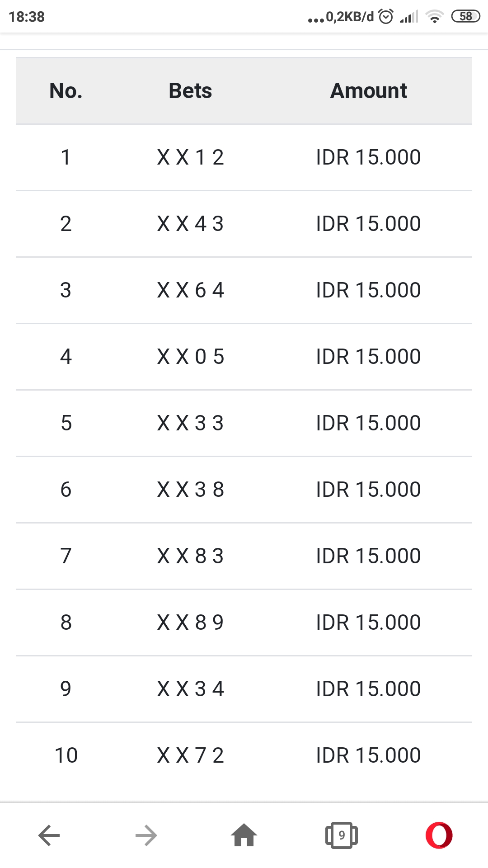
Task: Tap the clock time 18:38
Action: [27, 17]
